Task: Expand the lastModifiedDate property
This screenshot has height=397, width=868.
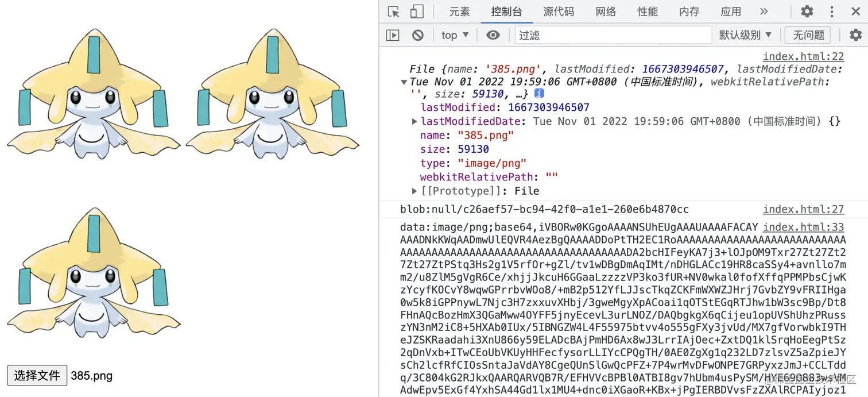Action: (415, 121)
